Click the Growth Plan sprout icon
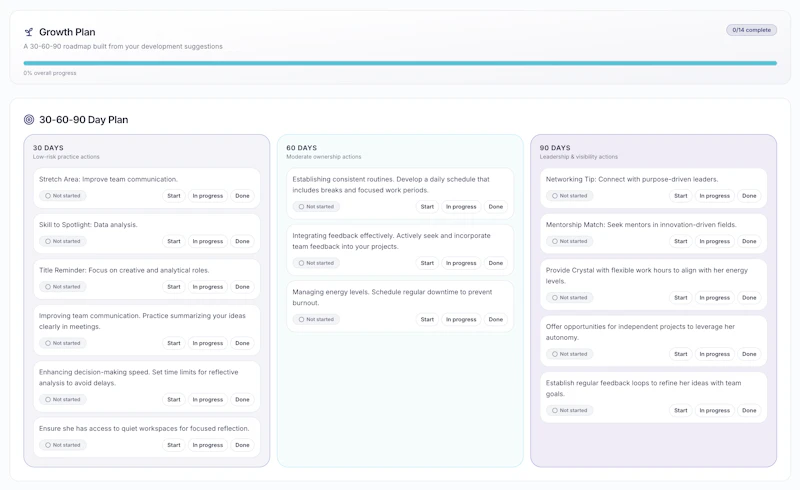The width and height of the screenshot is (800, 490). pos(29,32)
